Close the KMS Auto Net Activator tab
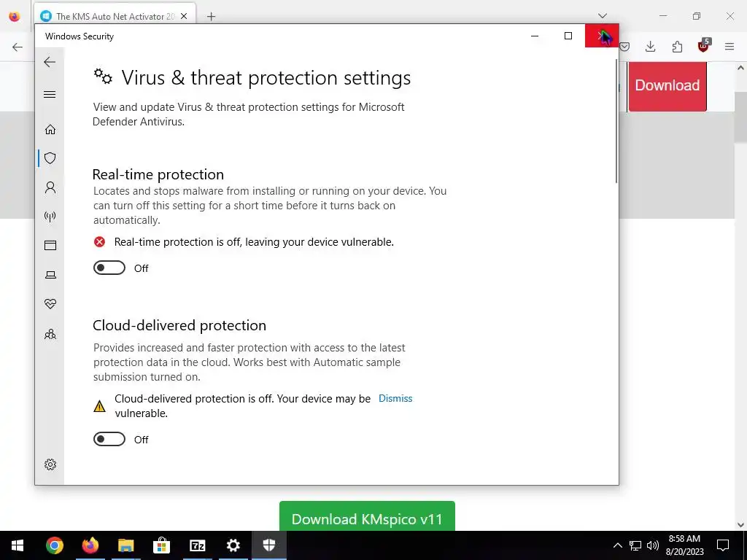Screen dimensions: 747x560 point(184,16)
